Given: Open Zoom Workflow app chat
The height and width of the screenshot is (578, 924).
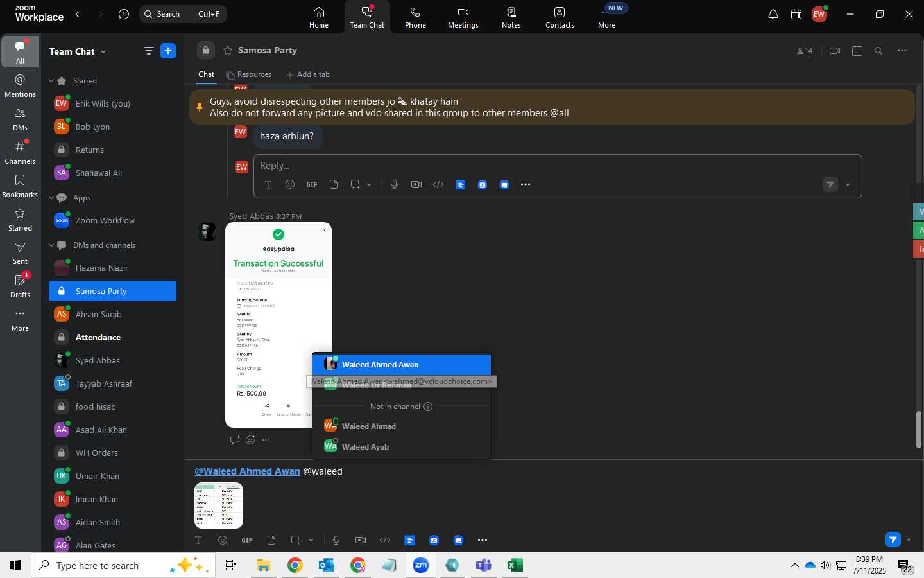Looking at the screenshot, I should click(x=112, y=220).
